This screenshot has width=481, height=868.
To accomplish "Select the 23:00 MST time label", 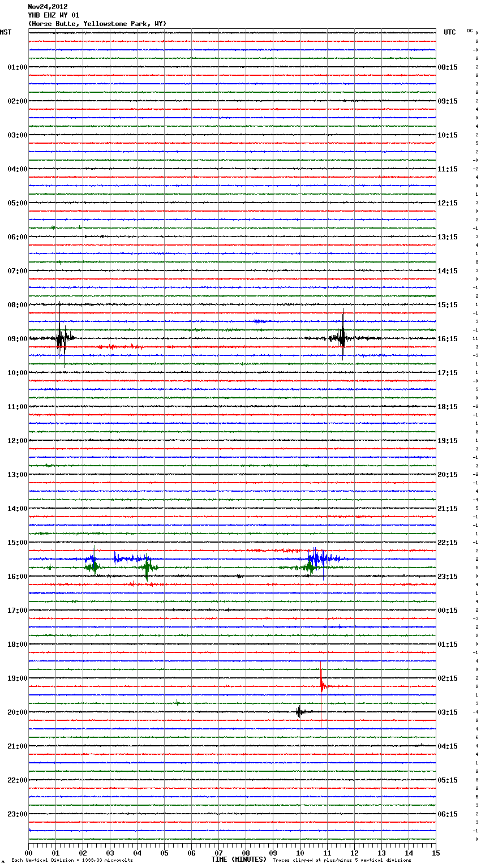I will pyautogui.click(x=17, y=814).
